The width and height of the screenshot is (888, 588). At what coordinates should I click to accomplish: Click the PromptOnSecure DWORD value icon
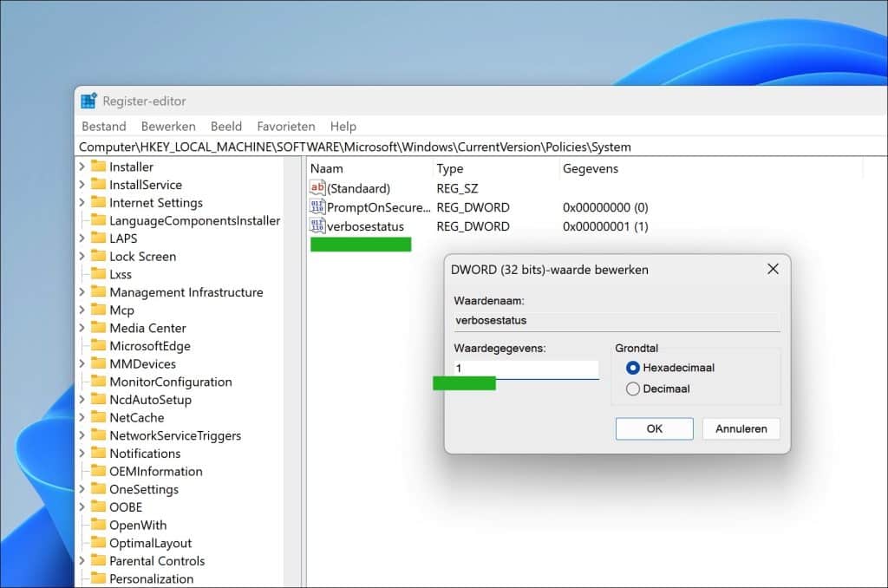tap(317, 207)
